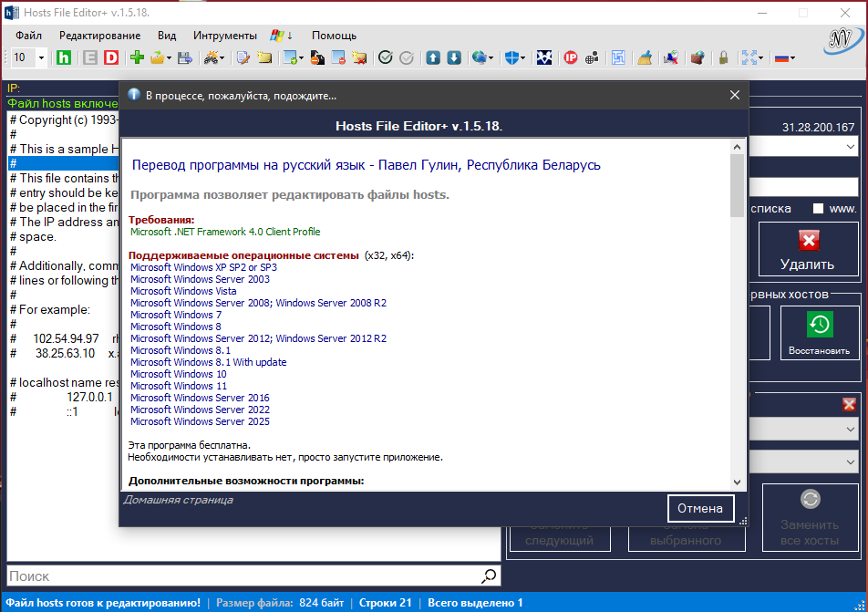868x612 pixels.
Task: Open the font size 10 dropdown
Action: 40,57
